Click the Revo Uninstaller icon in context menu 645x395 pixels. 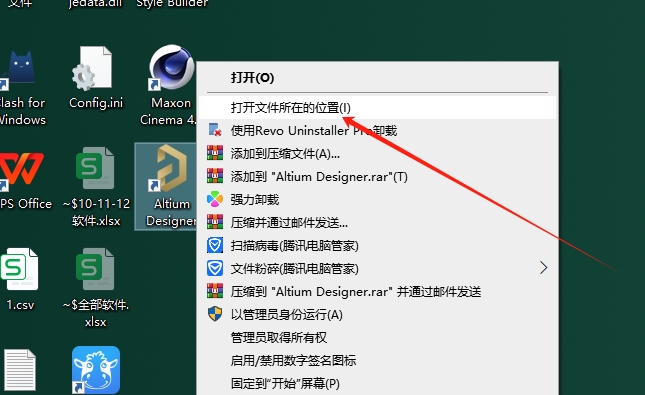click(215, 130)
